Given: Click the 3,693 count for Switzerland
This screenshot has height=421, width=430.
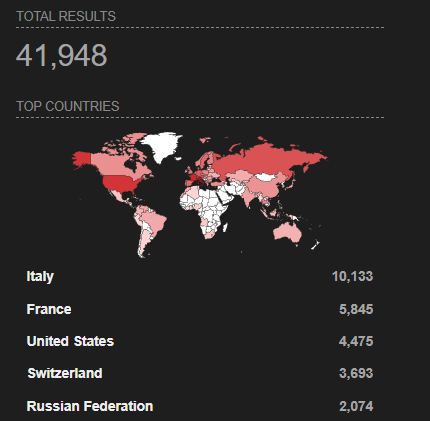Looking at the screenshot, I should tap(356, 373).
